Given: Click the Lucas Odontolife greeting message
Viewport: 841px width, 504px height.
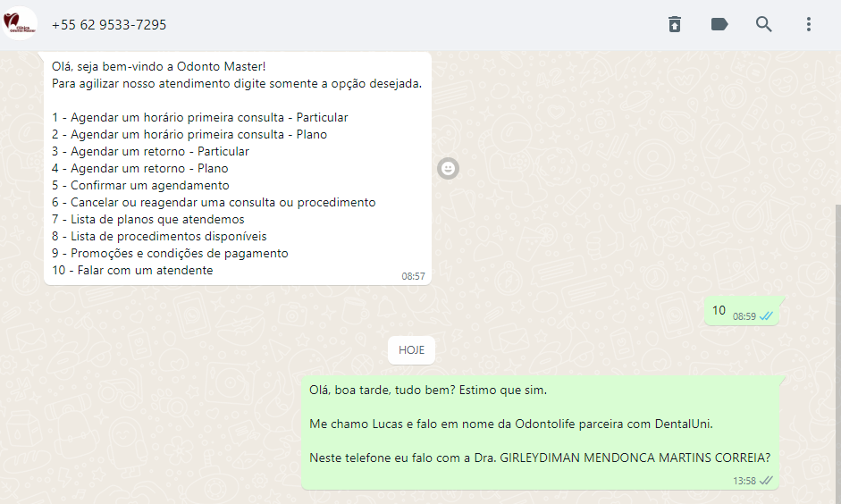Looking at the screenshot, I should (x=540, y=433).
